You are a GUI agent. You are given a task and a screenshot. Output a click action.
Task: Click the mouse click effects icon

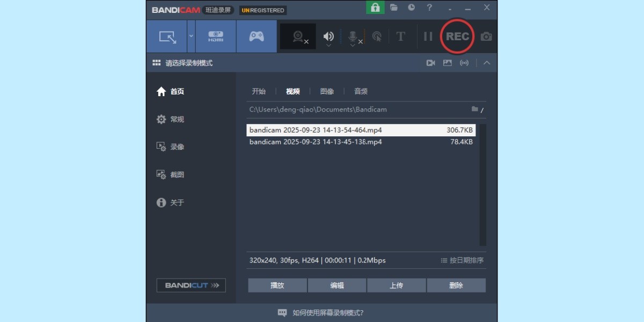tap(378, 35)
